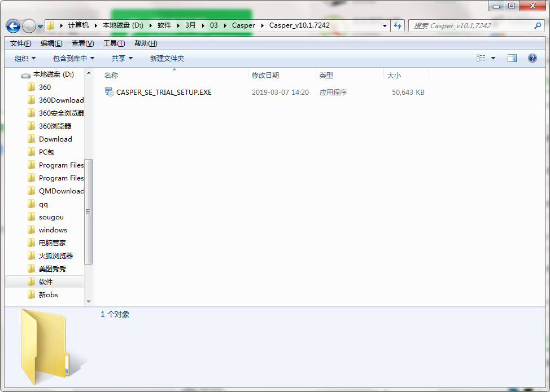Image resolution: width=550 pixels, height=392 pixels.
Task: Open the 帮助(H) menu
Action: 146,43
